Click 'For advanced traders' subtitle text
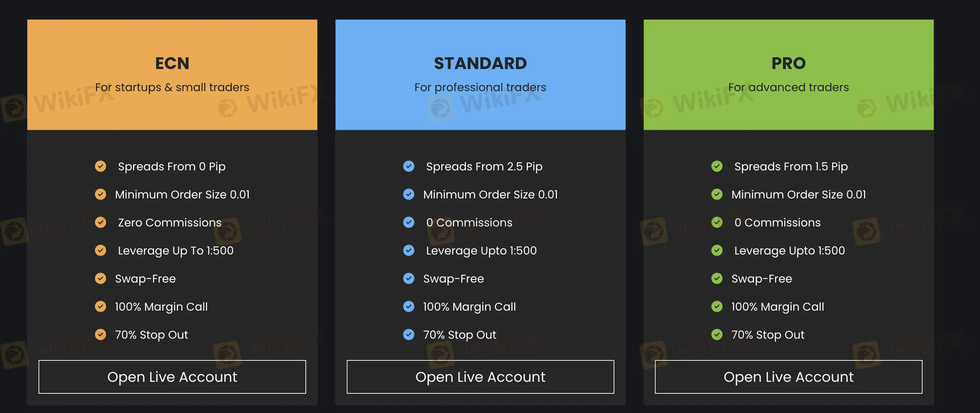This screenshot has width=980, height=413. click(788, 87)
